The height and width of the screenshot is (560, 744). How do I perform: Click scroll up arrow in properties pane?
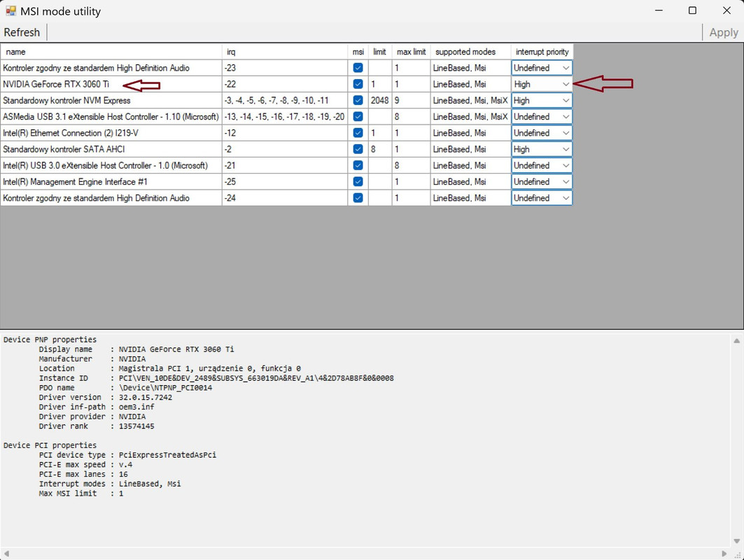pyautogui.click(x=736, y=341)
